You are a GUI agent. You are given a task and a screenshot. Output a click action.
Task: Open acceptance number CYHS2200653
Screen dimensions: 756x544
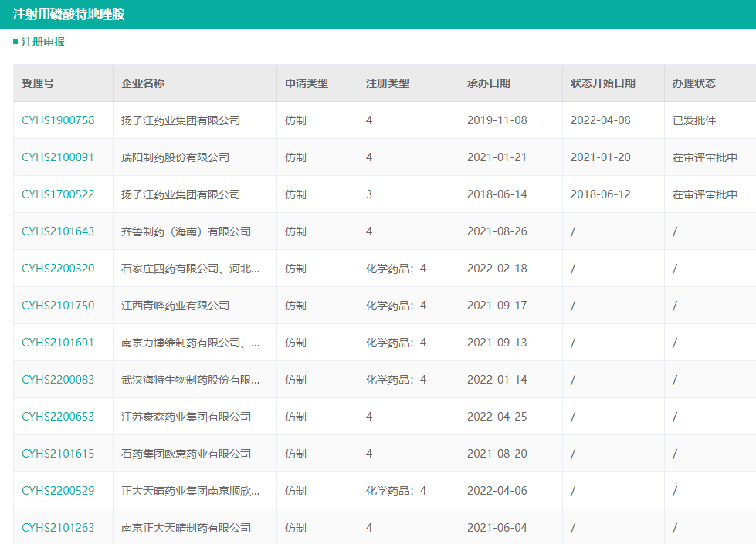click(x=58, y=417)
